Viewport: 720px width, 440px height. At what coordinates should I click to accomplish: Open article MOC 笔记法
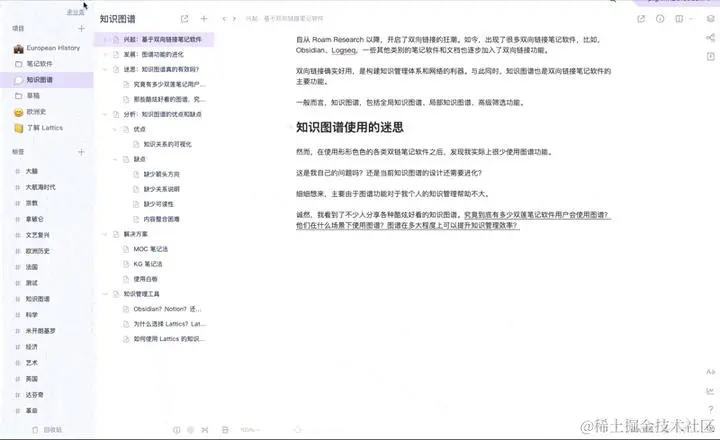[151, 249]
